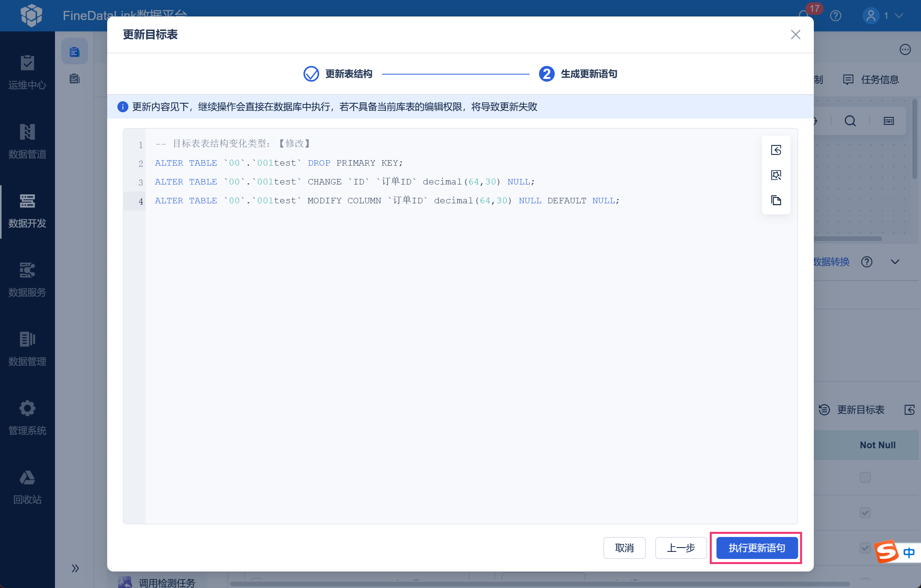Click the user avatar in the top bar
This screenshot has height=588, width=921.
871,16
